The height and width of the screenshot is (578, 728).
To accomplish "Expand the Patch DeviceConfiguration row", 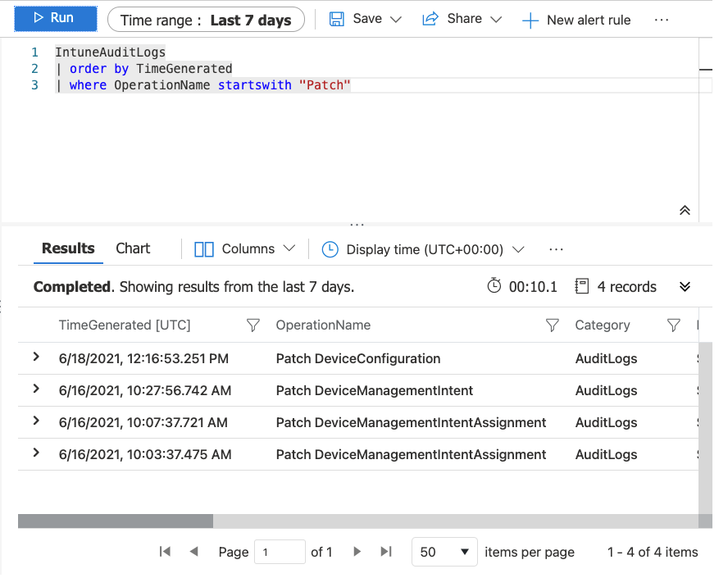I will click(x=36, y=357).
